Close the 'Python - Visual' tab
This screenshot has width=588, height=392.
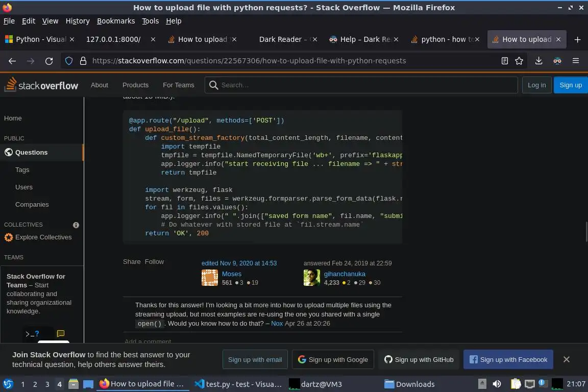72,39
